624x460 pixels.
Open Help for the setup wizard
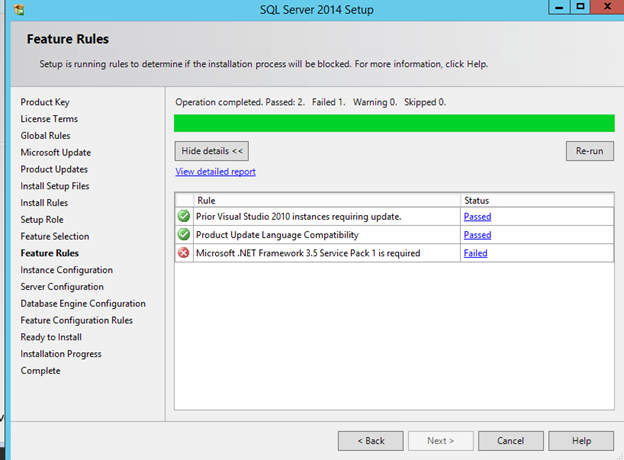[581, 441]
